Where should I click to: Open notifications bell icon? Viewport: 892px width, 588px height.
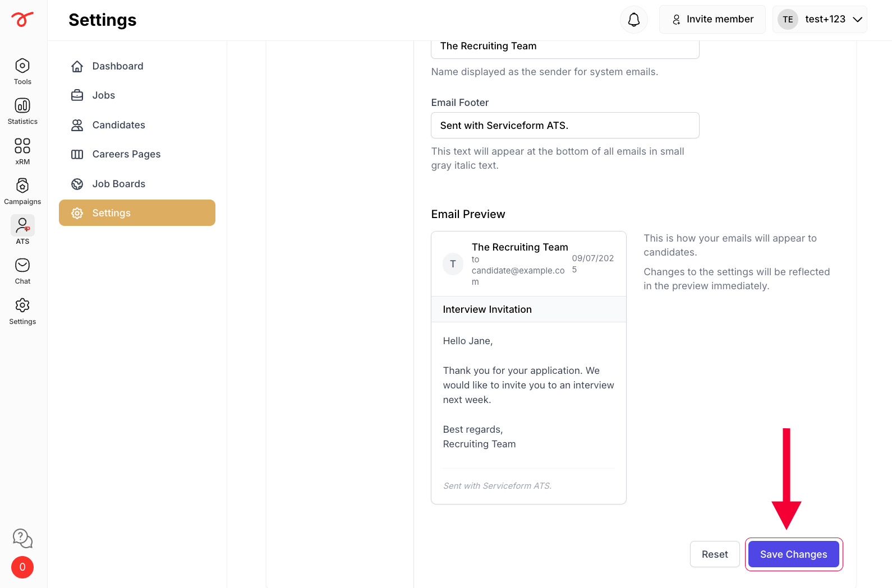(x=634, y=20)
